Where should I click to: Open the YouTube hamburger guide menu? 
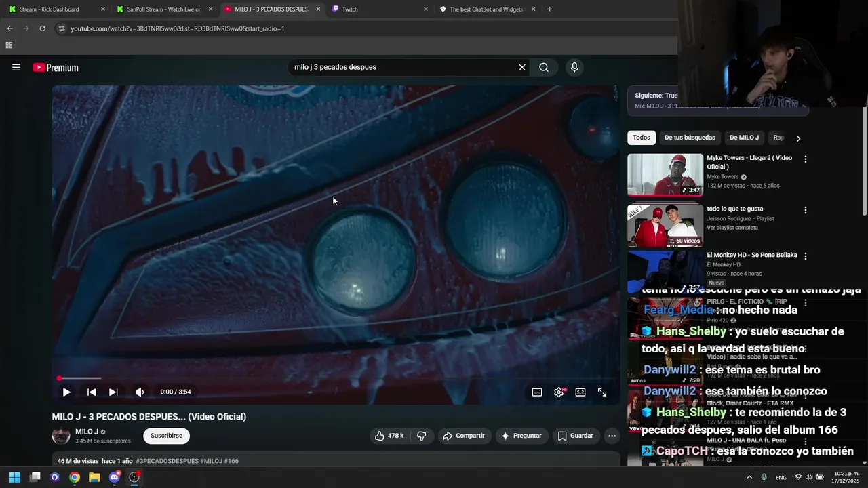tap(16, 67)
